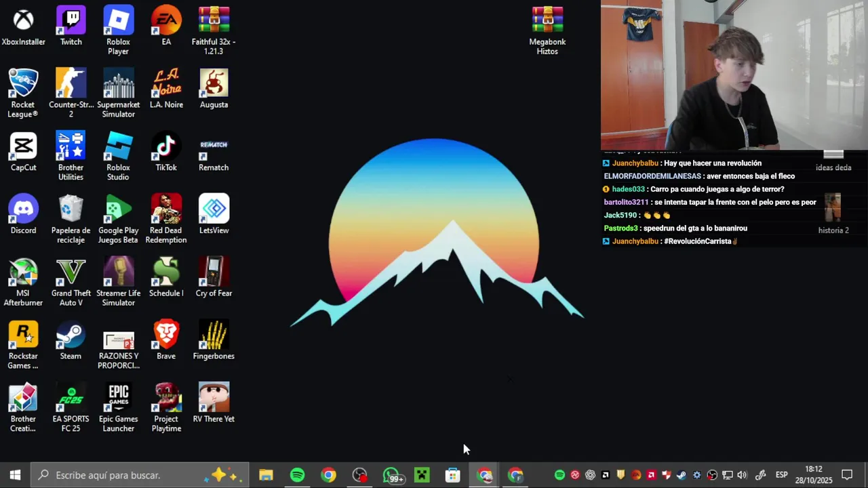Select the L.A. Noire desktop icon
868x488 pixels.
[x=166, y=89]
